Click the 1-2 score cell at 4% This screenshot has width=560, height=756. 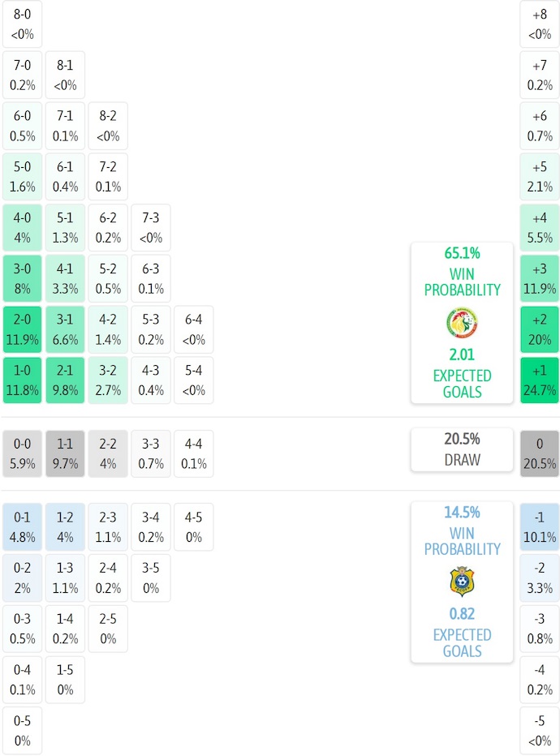pyautogui.click(x=65, y=526)
